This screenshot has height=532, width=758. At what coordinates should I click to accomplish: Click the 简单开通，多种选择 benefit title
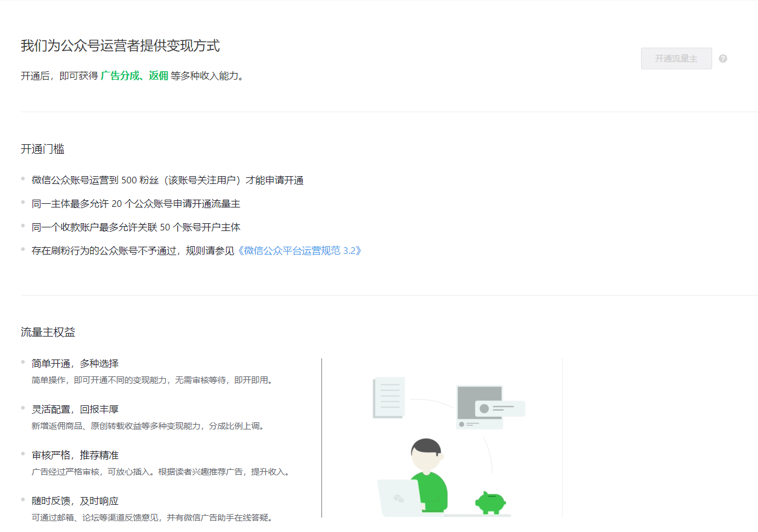[75, 364]
